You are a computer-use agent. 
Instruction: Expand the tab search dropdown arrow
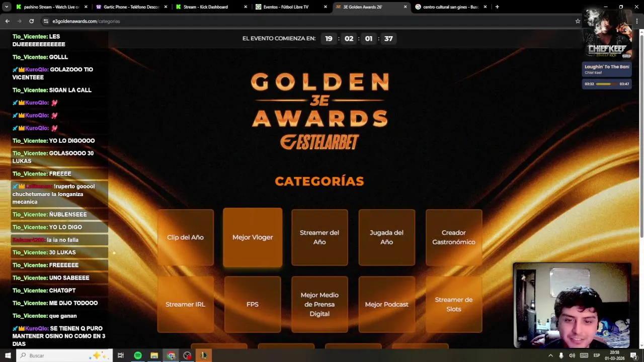point(6,7)
